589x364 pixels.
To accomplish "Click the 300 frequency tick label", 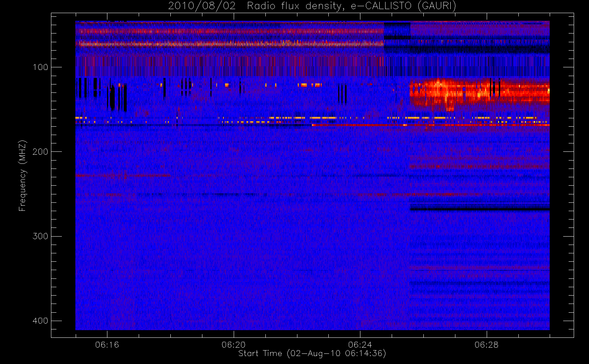I will (x=40, y=236).
